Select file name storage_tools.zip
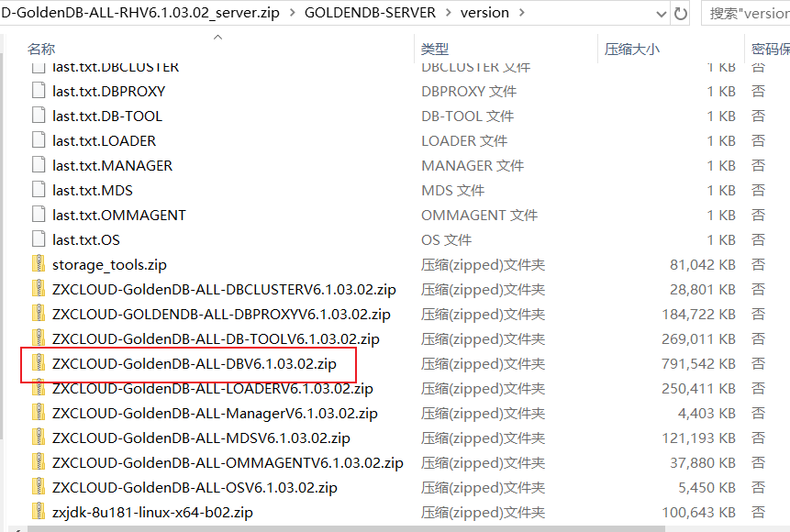The height and width of the screenshot is (532, 790). (109, 264)
